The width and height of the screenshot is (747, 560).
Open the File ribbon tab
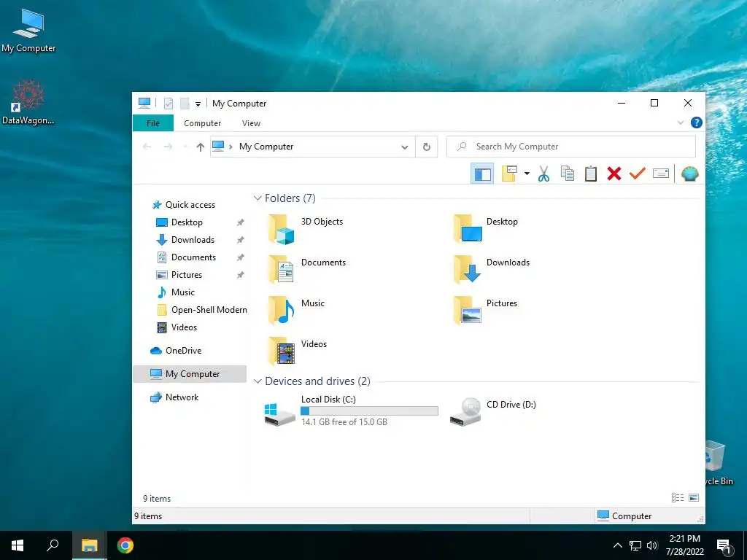(153, 122)
